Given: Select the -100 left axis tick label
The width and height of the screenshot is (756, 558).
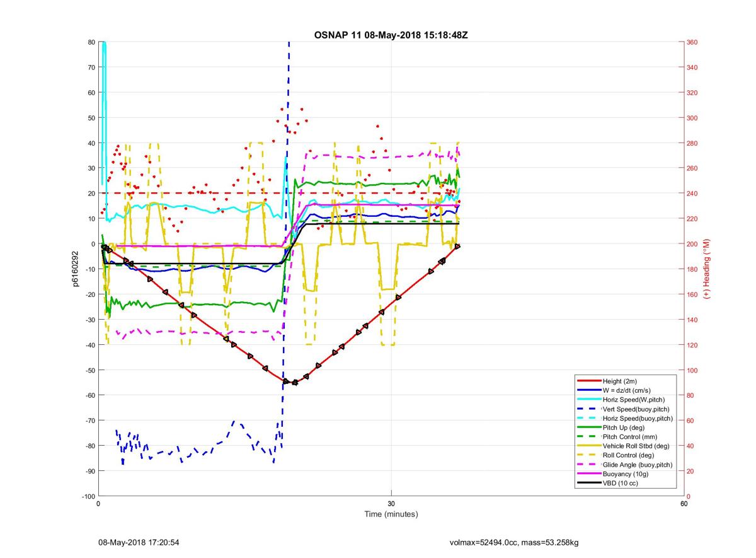Looking at the screenshot, I should (88, 496).
